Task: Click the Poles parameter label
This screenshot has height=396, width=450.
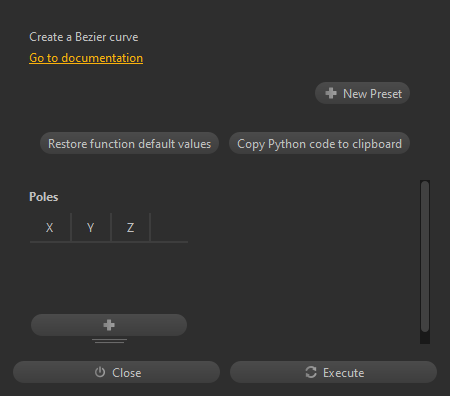Action: pos(44,197)
